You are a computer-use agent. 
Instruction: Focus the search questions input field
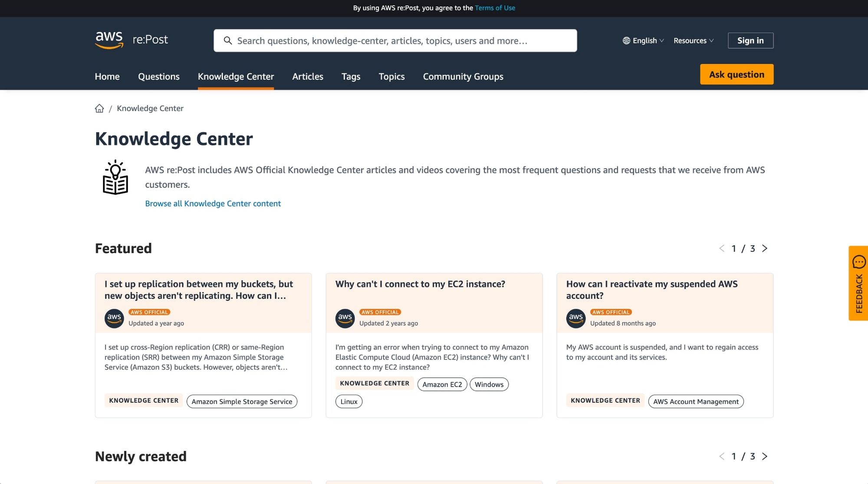click(x=404, y=41)
